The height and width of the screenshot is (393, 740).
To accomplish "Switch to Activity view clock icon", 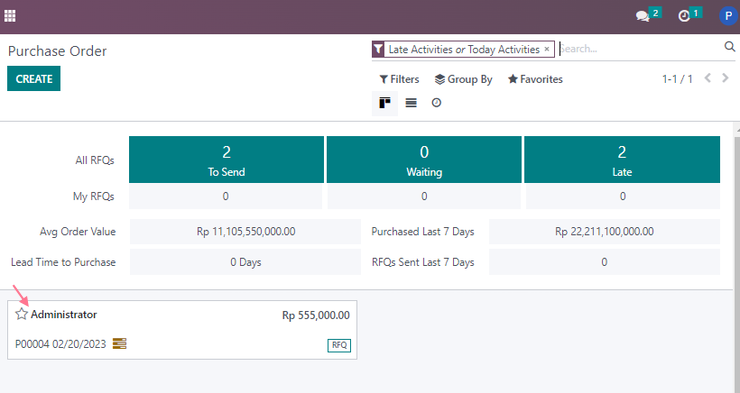I will click(437, 103).
